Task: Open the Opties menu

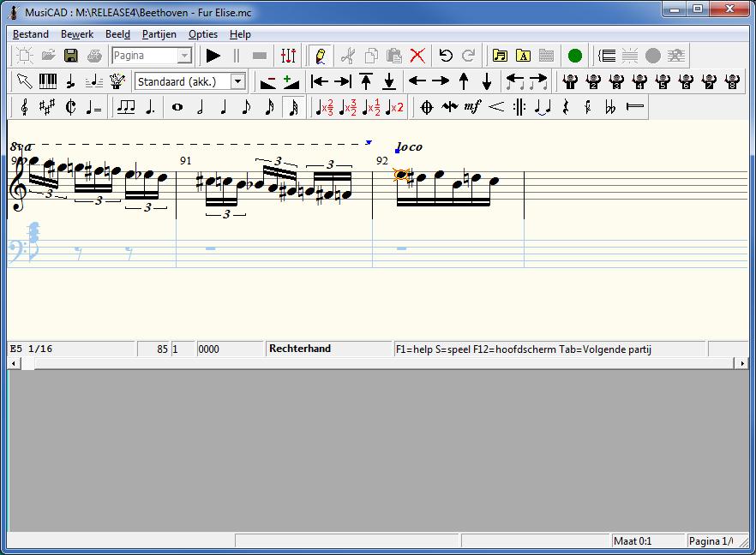Action: 203,34
